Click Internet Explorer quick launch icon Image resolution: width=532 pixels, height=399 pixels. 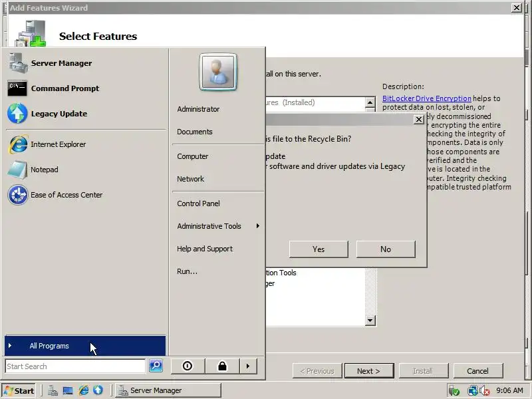click(x=84, y=390)
